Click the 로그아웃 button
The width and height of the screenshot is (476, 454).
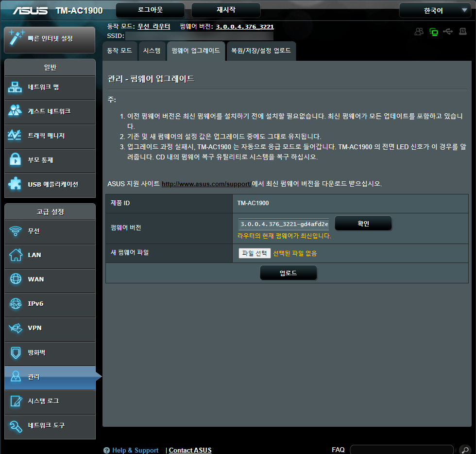point(150,10)
